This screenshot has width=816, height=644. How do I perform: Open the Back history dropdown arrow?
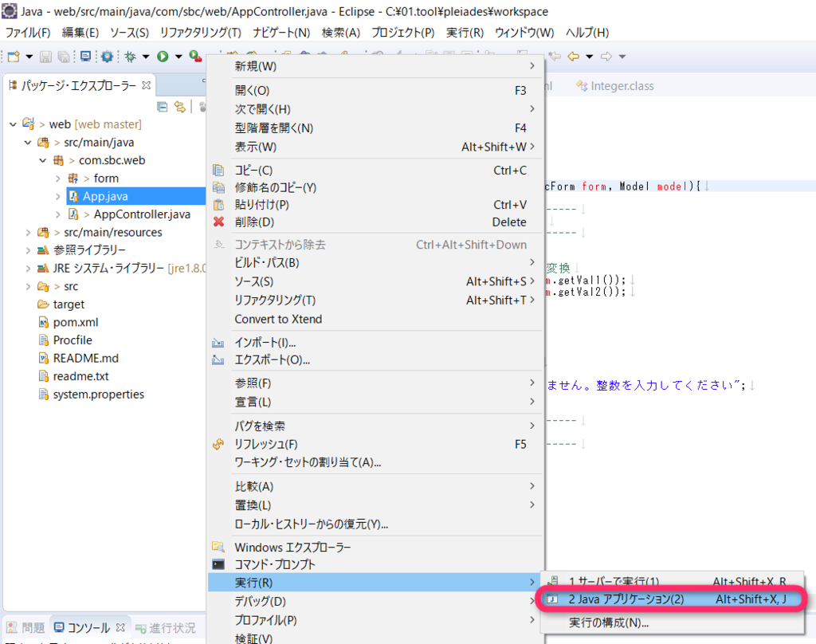(x=589, y=57)
